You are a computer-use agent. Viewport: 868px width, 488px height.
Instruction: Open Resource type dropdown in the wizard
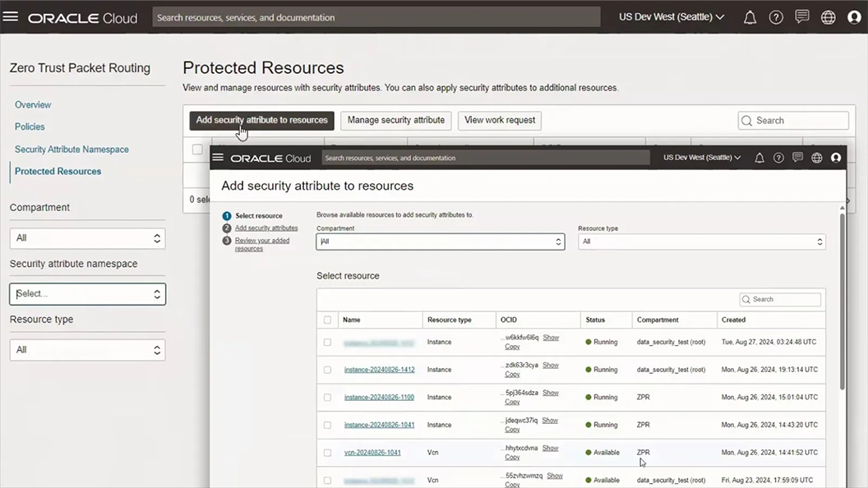coord(702,242)
